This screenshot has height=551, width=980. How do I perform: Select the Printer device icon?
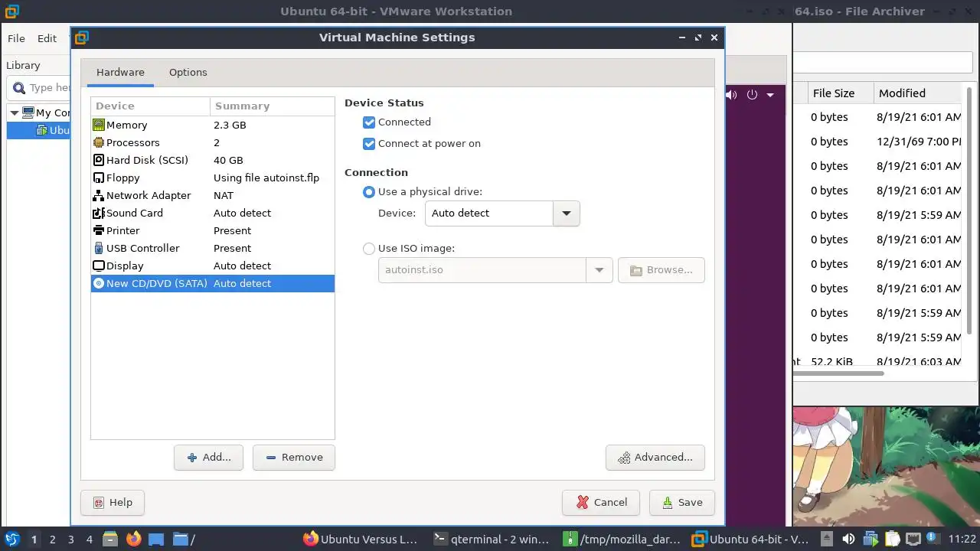[x=98, y=230]
